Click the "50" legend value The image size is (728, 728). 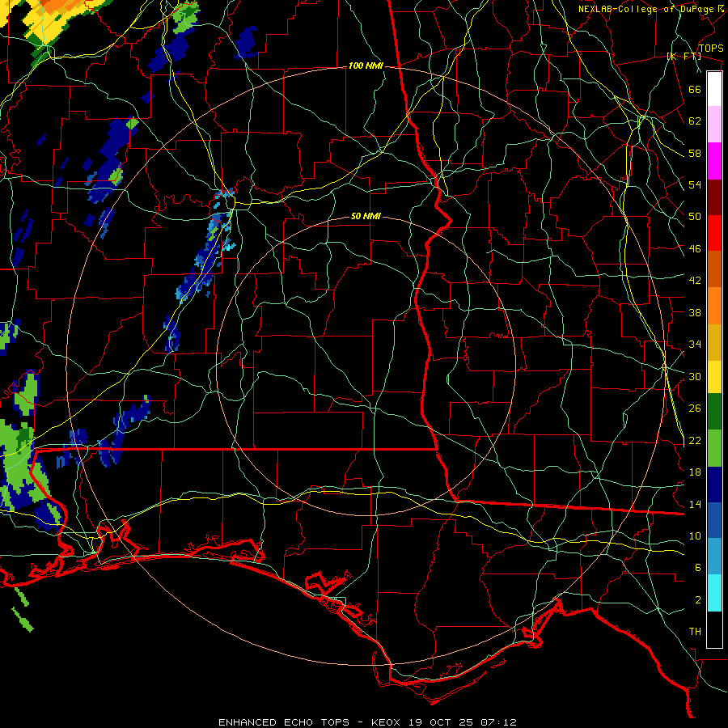tap(695, 216)
